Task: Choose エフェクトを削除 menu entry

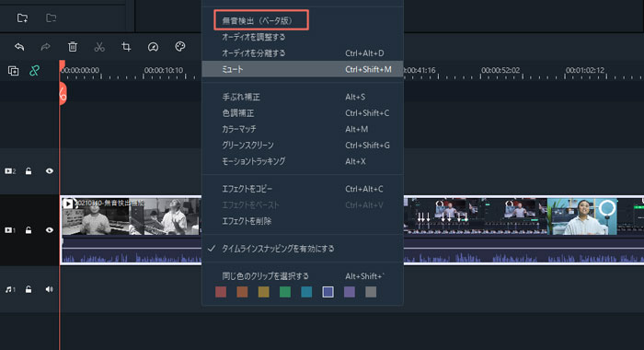Action: coord(303,221)
